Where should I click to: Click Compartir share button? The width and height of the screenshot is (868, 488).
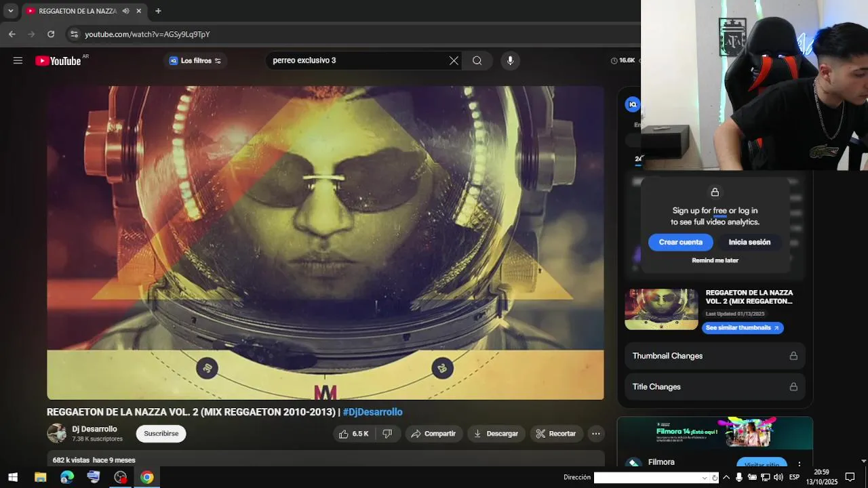click(x=434, y=434)
